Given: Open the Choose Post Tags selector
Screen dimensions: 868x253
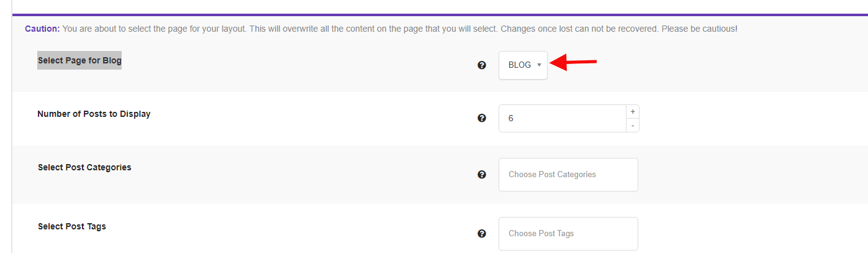Looking at the screenshot, I should 568,234.
